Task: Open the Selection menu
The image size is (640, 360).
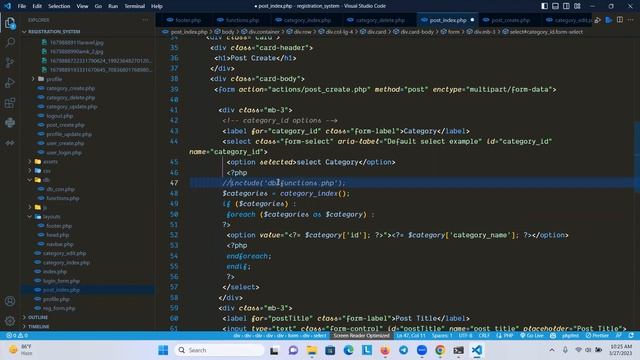Action: 59,6
